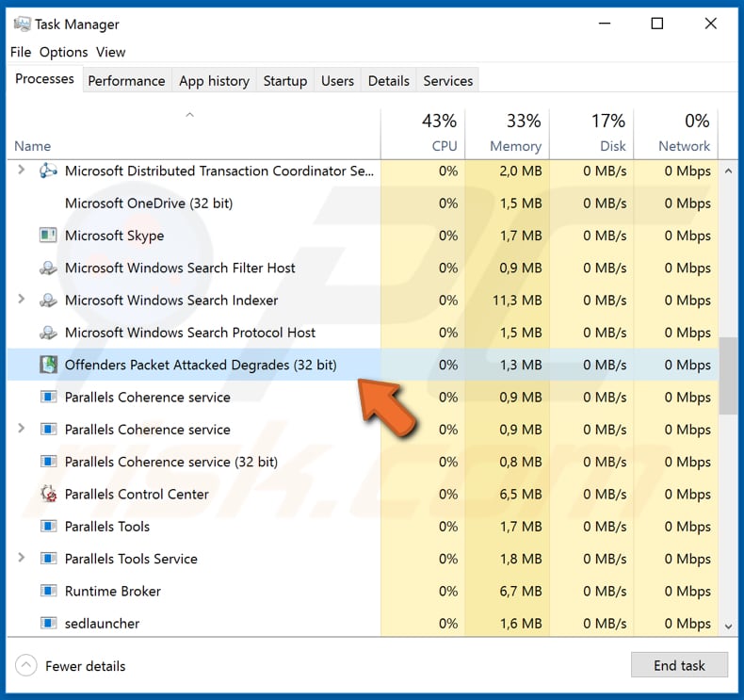Screen dimensions: 744x700
Task: Click the 11,3 MB memory value
Action: [517, 300]
